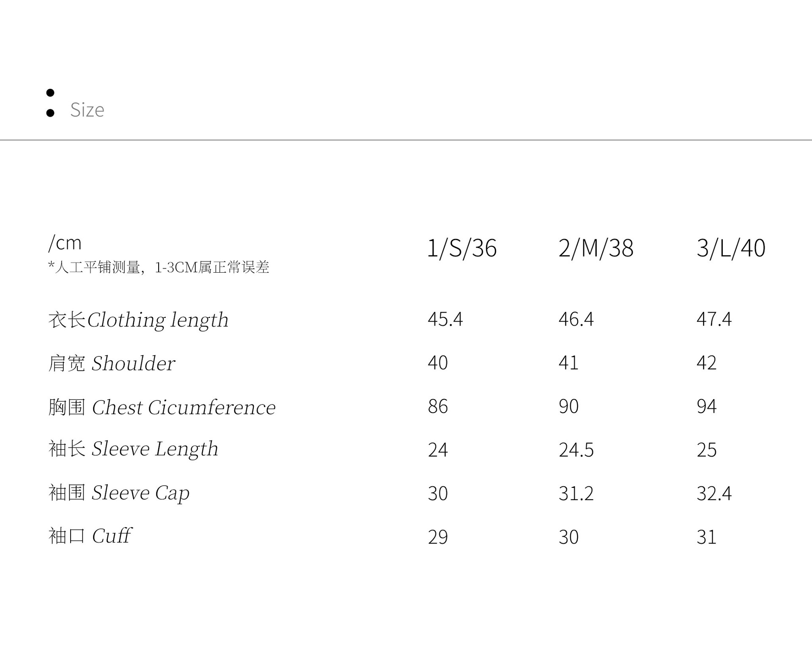This screenshot has height=662, width=812.
Task: Click the Cuff row label
Action: coord(90,536)
